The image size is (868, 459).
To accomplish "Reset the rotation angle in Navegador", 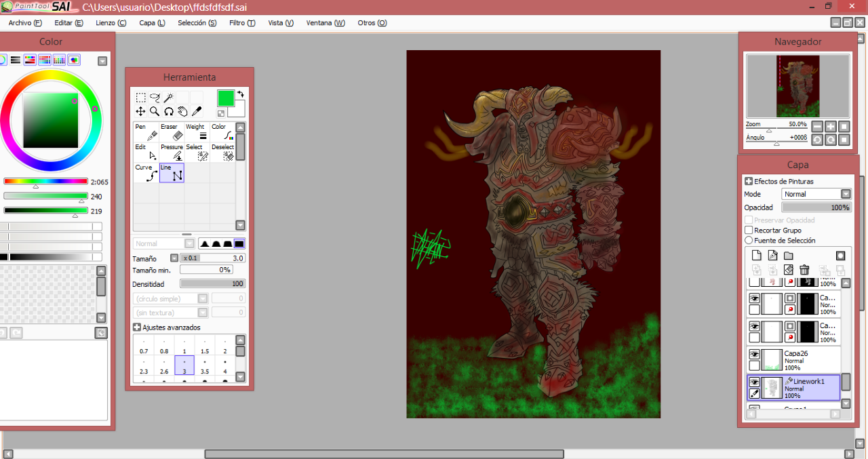I will click(844, 140).
